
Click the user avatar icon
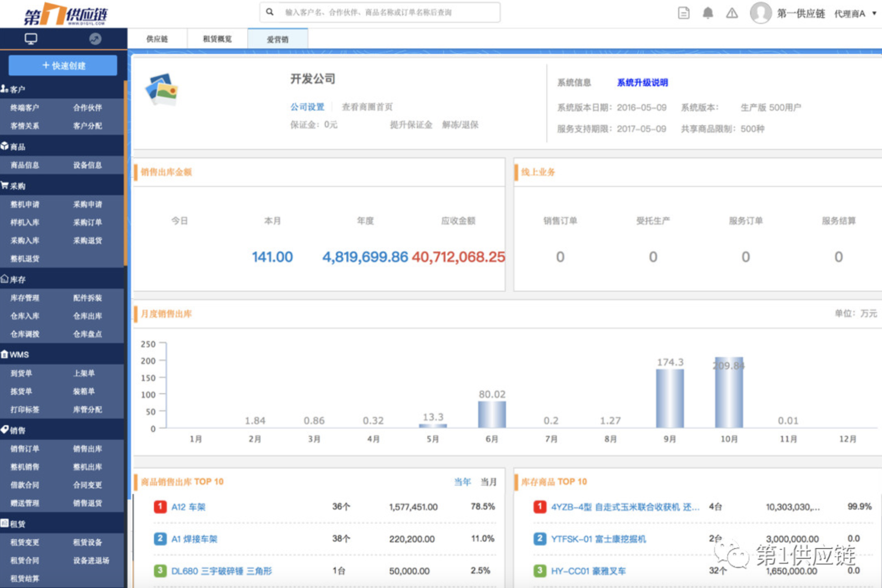(x=761, y=13)
